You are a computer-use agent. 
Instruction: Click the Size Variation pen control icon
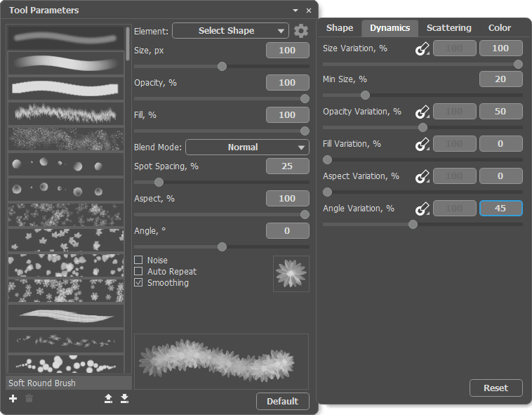tap(422, 49)
